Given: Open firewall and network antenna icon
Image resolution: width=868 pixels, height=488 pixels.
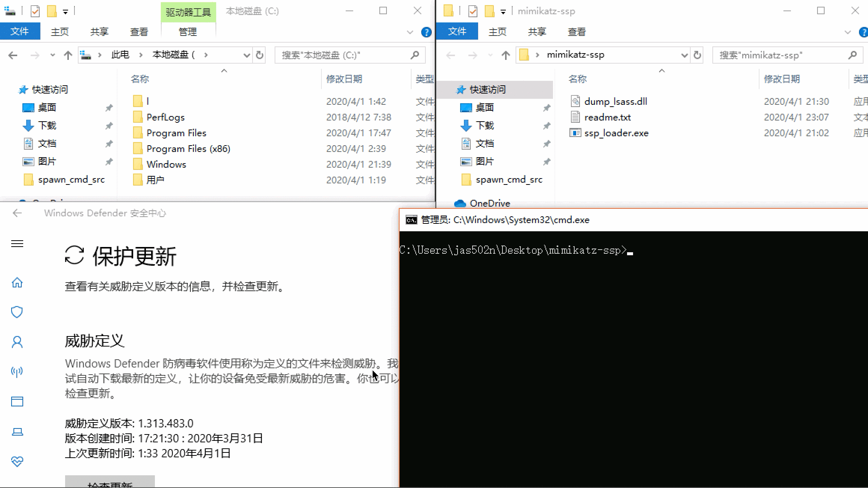Looking at the screenshot, I should [17, 372].
